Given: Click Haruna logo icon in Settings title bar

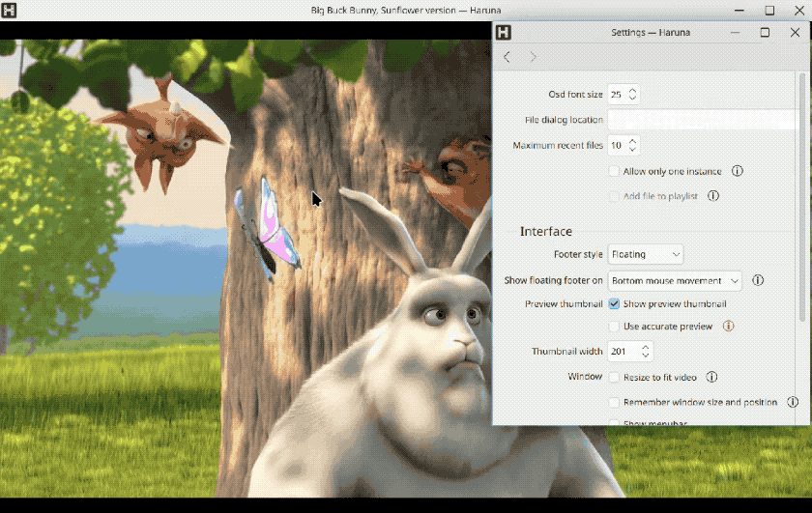Looking at the screenshot, I should pos(504,32).
